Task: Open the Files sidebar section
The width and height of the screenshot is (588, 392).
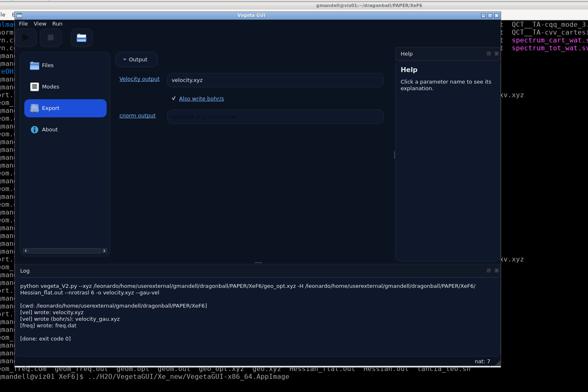Action: click(65, 65)
